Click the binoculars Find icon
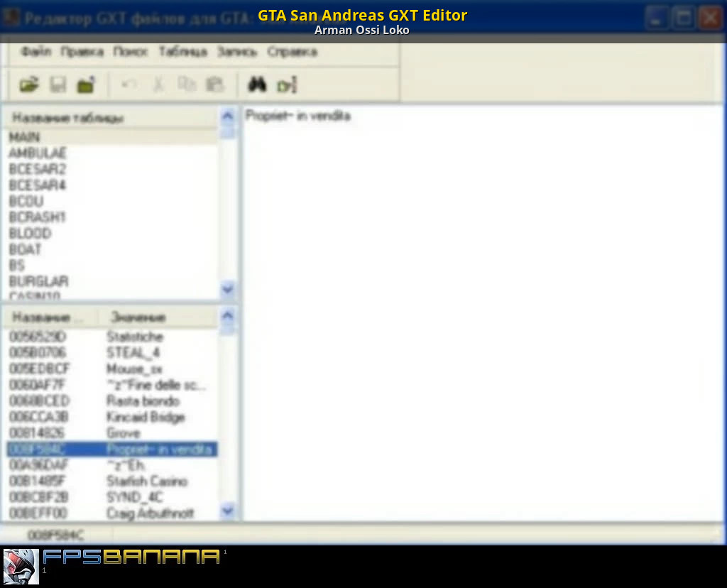The width and height of the screenshot is (727, 588). click(x=256, y=85)
